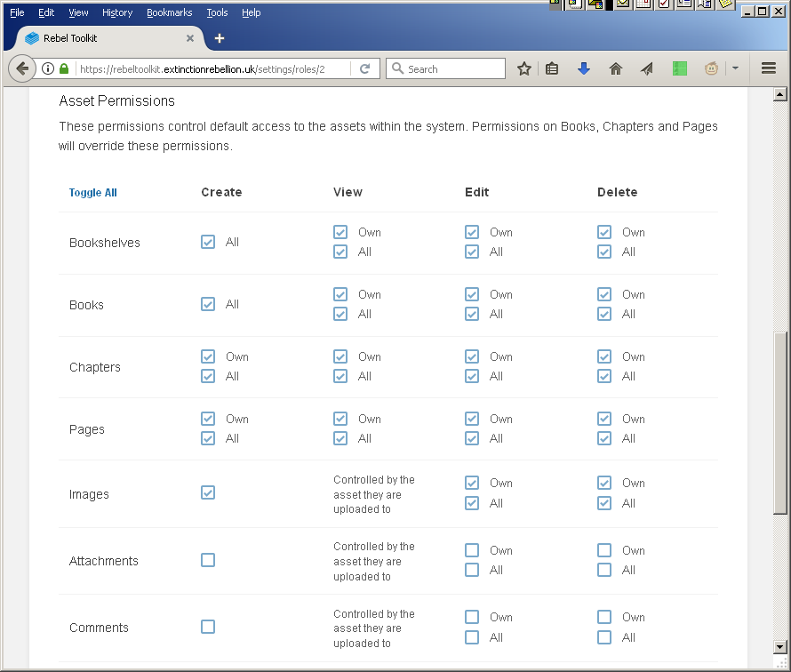Viewport: 791px width, 672px height.
Task: Click the paper plane send icon
Action: click(x=647, y=68)
